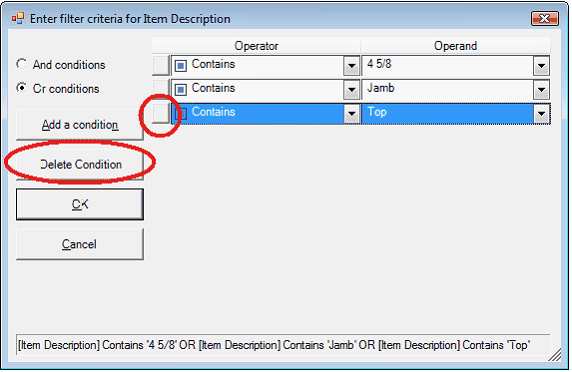Choose the And conditions radio button
572x372 pixels.
(x=22, y=64)
